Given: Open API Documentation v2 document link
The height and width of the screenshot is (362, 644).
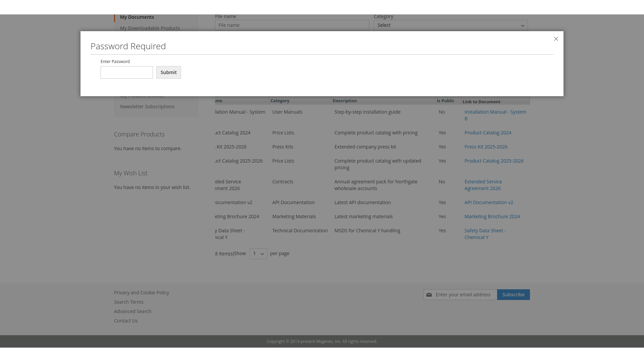Looking at the screenshot, I should pos(489,202).
